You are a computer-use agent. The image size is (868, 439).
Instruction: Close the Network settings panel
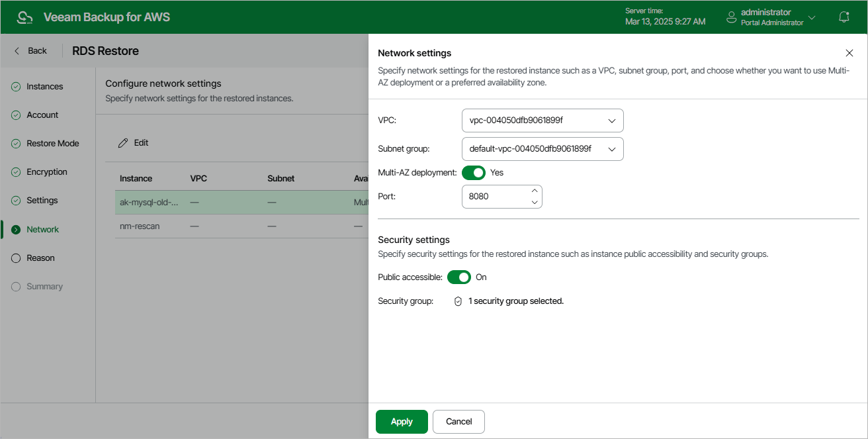[849, 53]
